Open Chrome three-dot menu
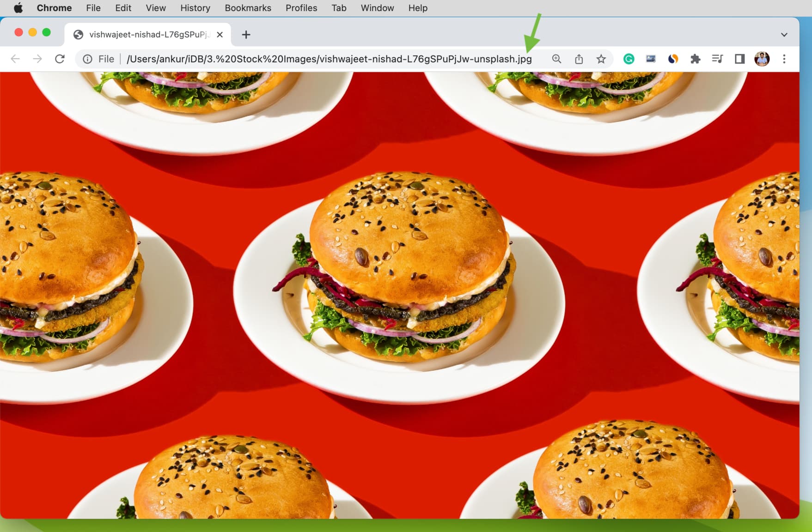 coord(784,59)
